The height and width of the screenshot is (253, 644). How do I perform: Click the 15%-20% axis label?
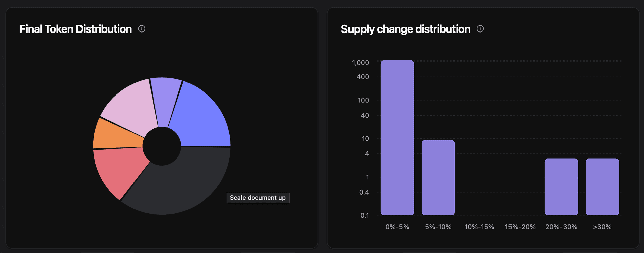(x=520, y=227)
